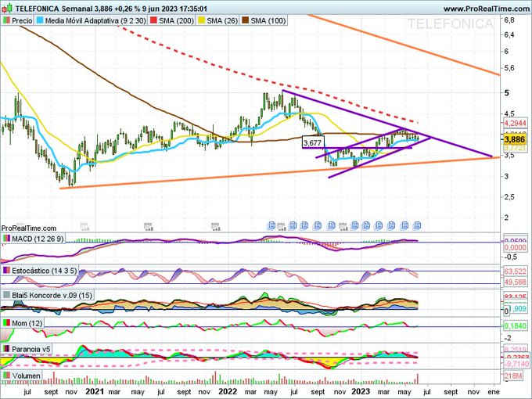Image resolution: width=532 pixels, height=399 pixels.
Task: Click the 5 level on price axis
Action: pyautogui.click(x=507, y=92)
